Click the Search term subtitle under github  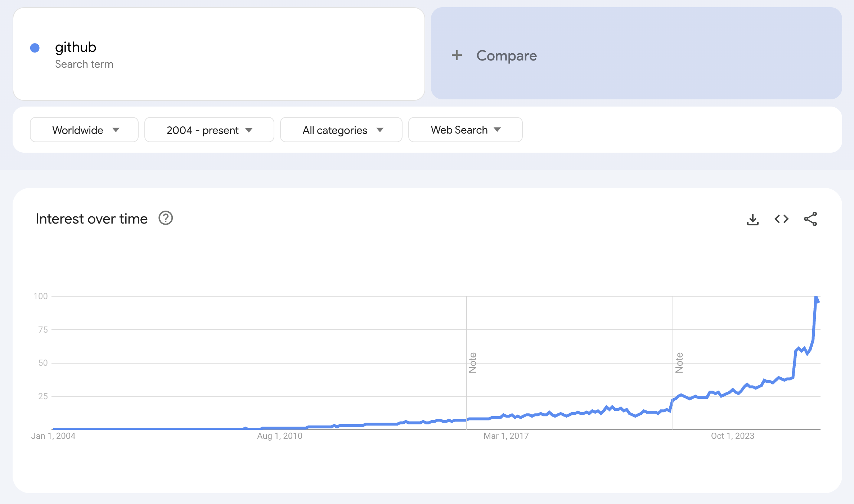pyautogui.click(x=84, y=64)
